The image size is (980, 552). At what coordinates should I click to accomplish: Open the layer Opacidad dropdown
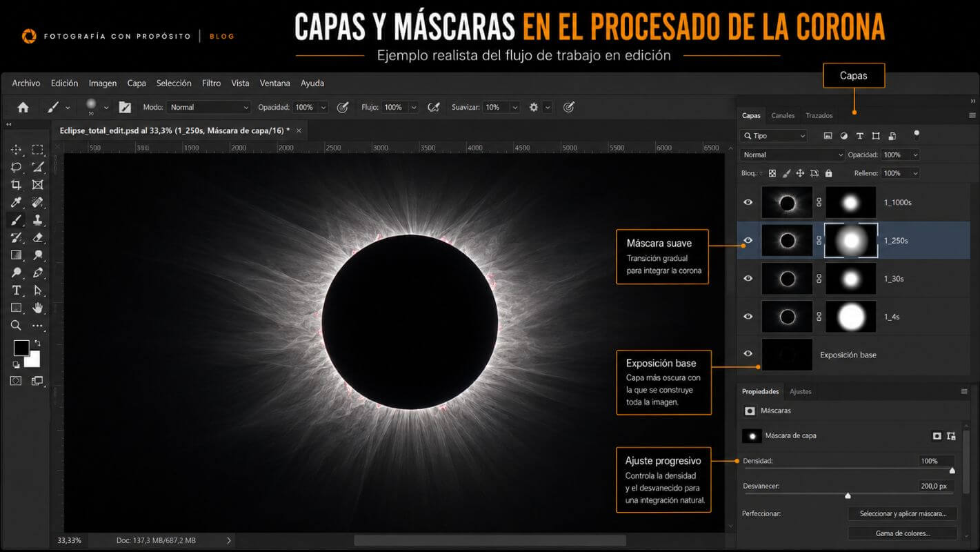coord(914,155)
